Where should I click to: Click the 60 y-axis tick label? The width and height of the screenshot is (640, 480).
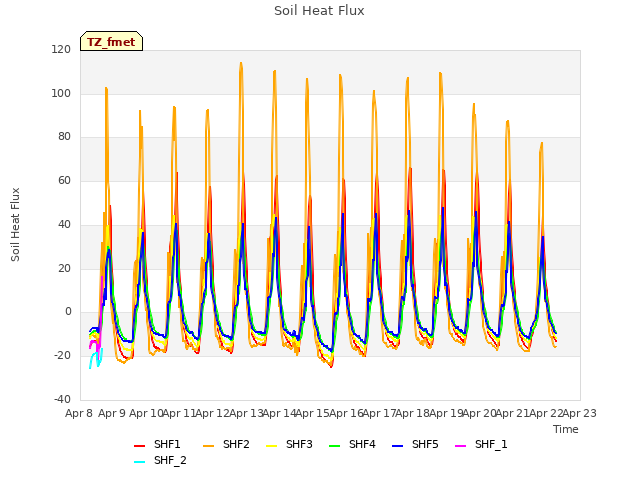pos(64,180)
